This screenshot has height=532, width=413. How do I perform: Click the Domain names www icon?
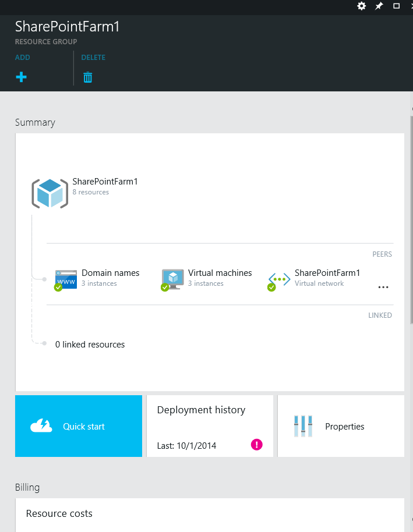pos(66,279)
